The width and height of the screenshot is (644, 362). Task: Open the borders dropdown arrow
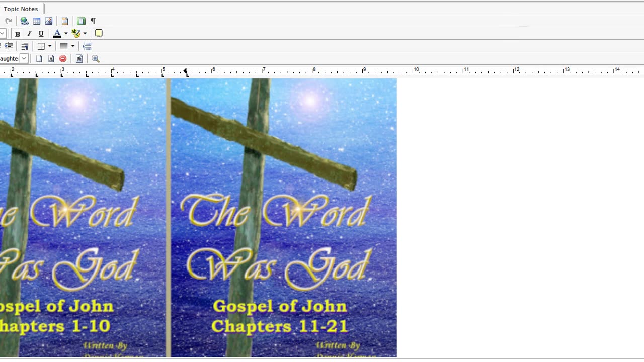coord(50,46)
